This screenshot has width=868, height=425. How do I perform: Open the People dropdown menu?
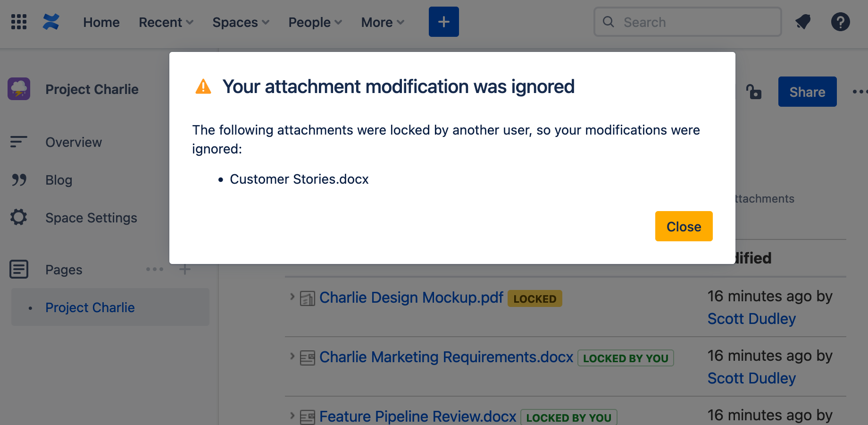point(315,22)
